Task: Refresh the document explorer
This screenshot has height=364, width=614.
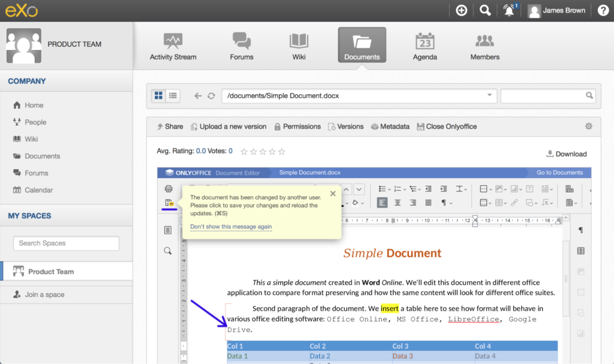Action: tap(212, 95)
